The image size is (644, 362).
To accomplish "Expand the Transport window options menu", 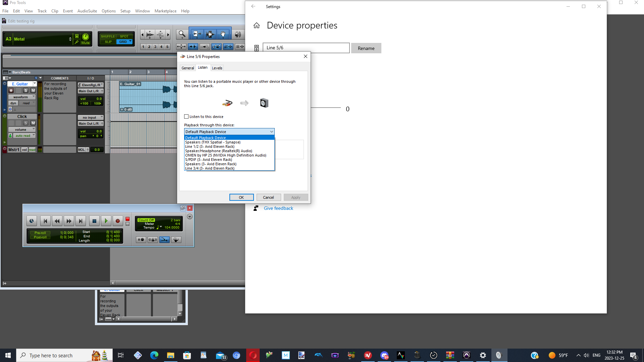I will [190, 217].
